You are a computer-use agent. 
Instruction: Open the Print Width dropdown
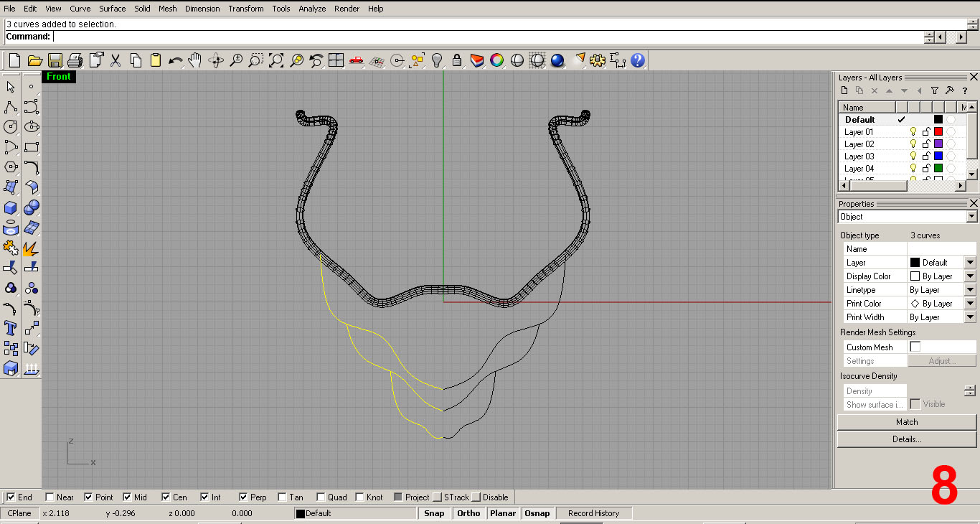point(970,317)
